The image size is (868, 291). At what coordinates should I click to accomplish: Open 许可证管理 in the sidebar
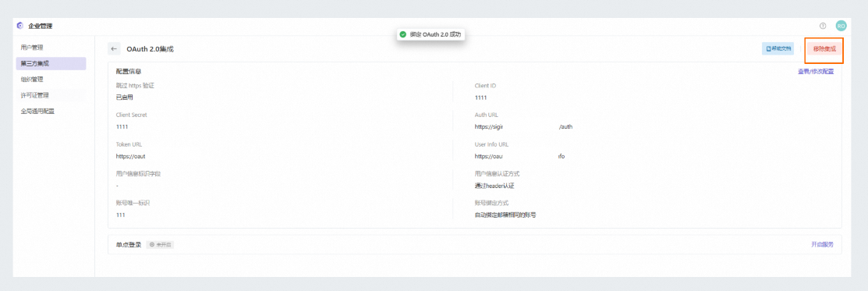click(51, 95)
